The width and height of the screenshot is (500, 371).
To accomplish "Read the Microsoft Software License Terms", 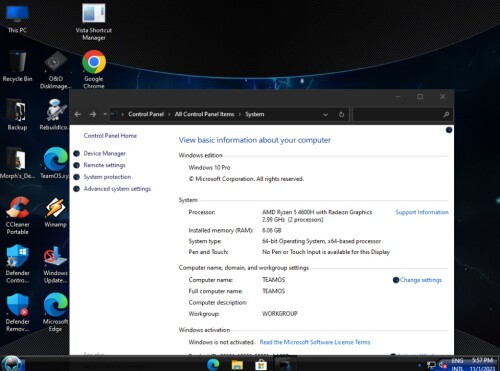I will coord(315,342).
